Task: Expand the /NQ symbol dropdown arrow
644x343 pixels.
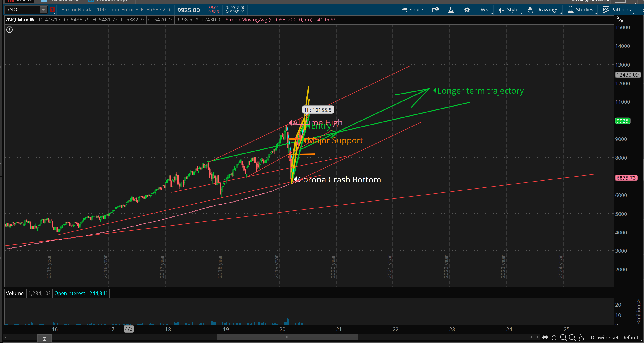Action: pyautogui.click(x=44, y=10)
